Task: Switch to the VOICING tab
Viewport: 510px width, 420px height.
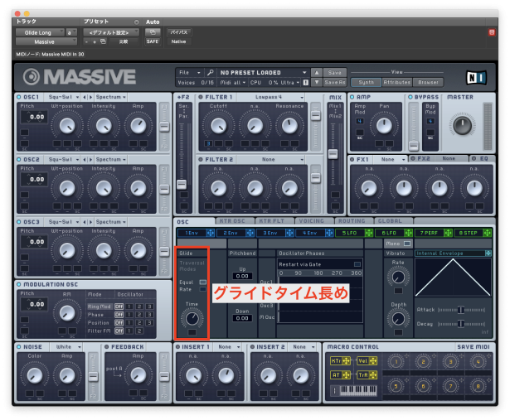Action: click(310, 221)
